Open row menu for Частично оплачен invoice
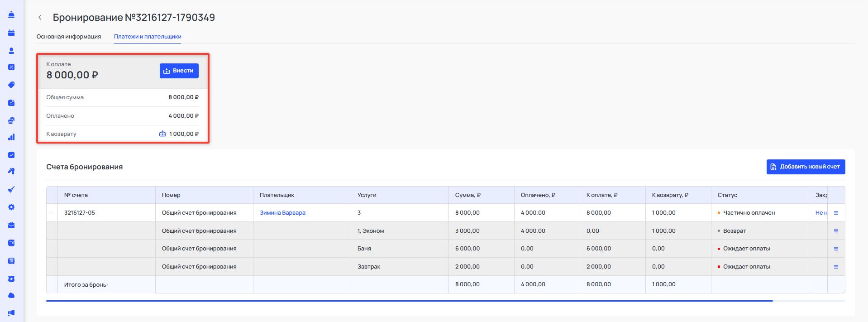 pos(836,213)
